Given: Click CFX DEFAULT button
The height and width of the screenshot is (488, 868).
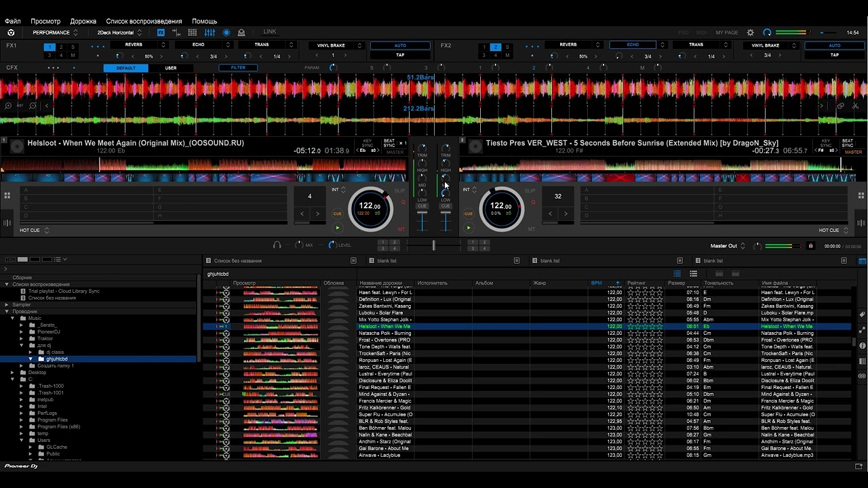Looking at the screenshot, I should coord(126,68).
